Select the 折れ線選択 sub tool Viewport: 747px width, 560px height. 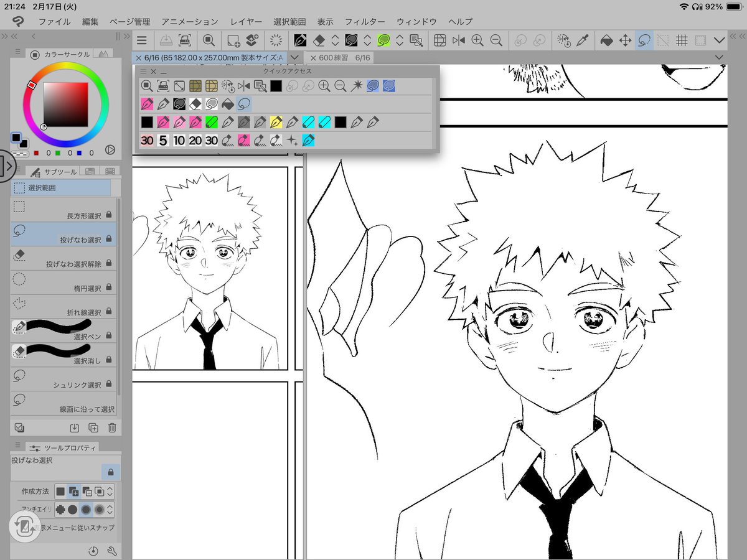pyautogui.click(x=63, y=307)
